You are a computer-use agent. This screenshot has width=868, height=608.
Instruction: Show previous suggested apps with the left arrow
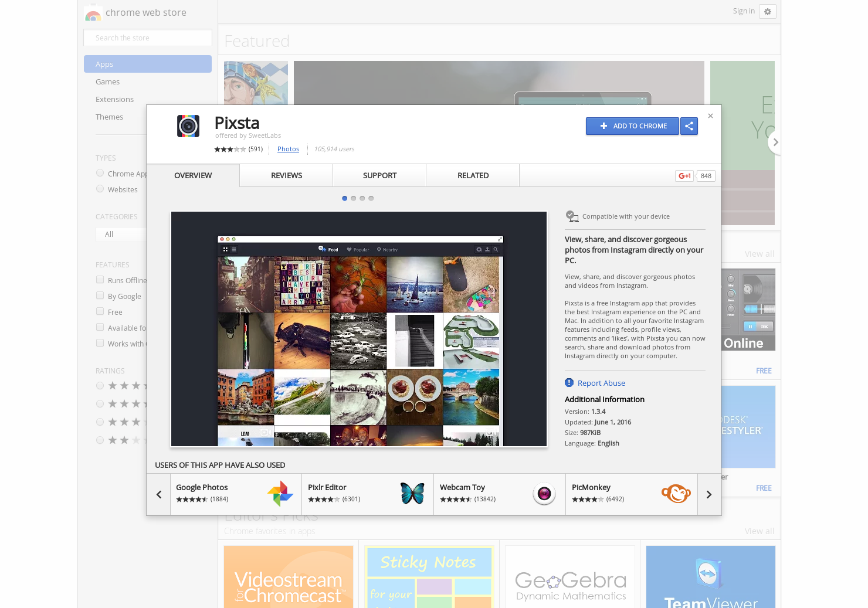(x=158, y=494)
